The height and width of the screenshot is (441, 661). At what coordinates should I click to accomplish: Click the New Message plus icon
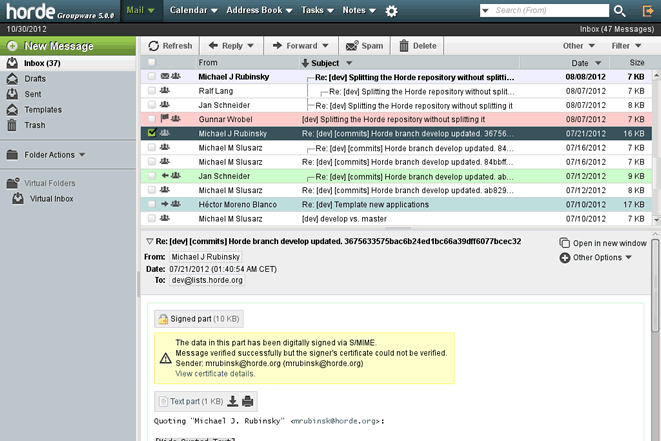click(x=12, y=46)
